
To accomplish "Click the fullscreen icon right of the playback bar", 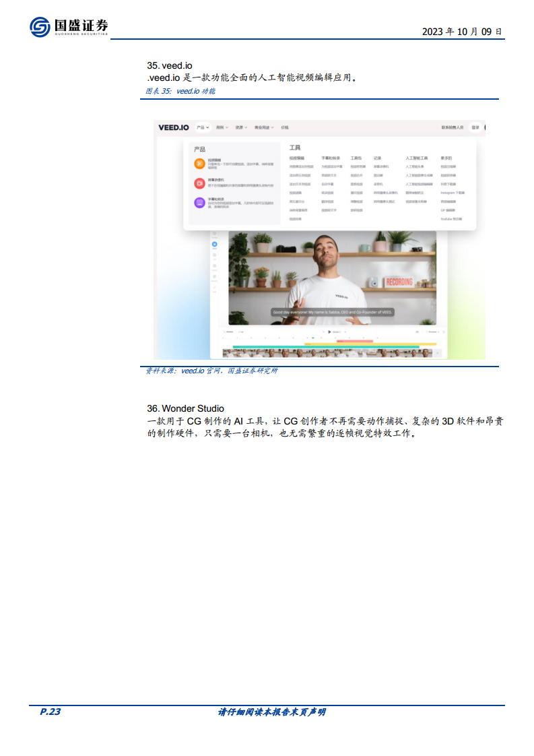I will pos(444,332).
